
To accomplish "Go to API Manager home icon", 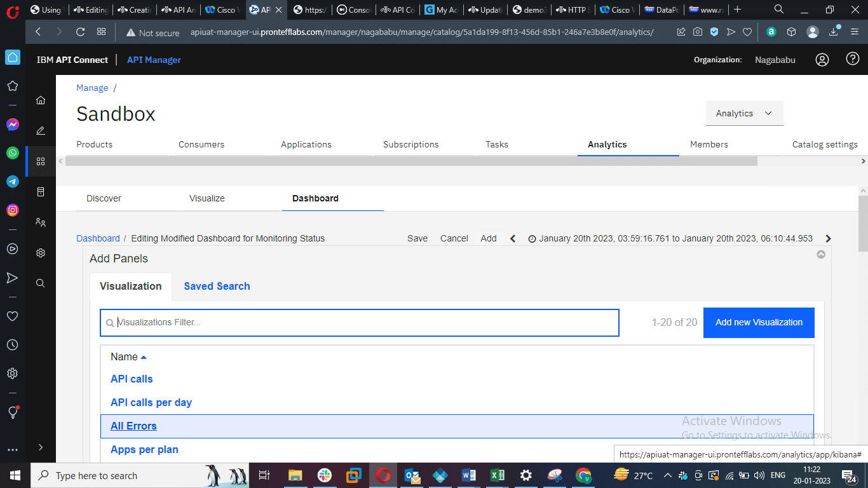I will [x=41, y=100].
